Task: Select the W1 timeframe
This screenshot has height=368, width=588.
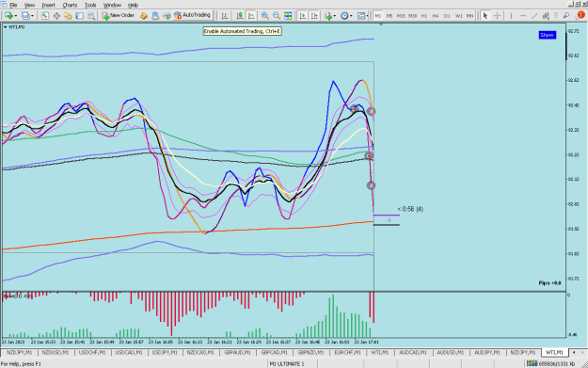Action: pos(458,16)
